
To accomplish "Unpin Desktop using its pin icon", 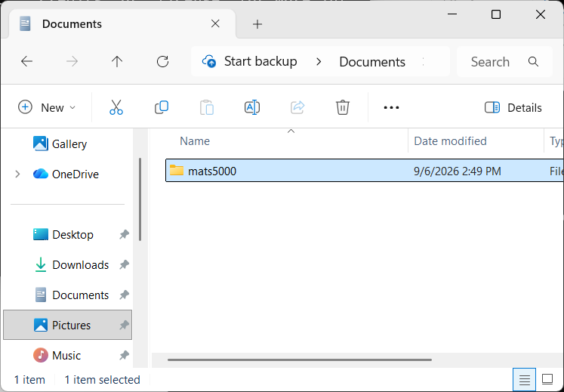I will (124, 235).
